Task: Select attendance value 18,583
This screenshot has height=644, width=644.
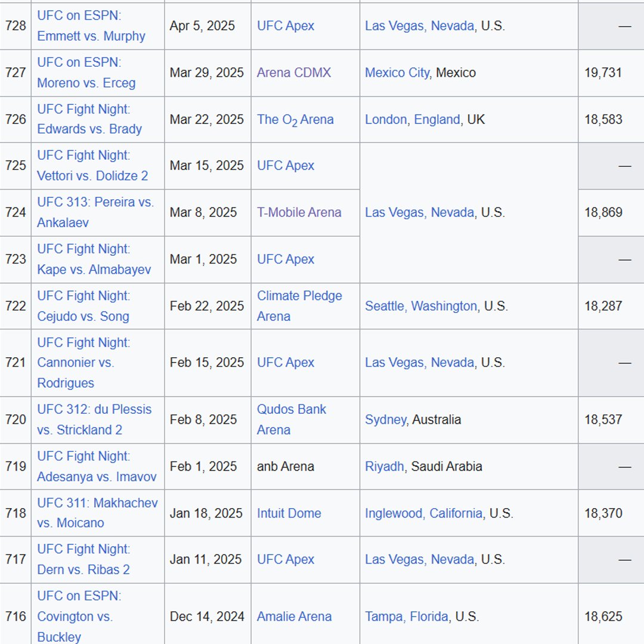Action: [603, 119]
